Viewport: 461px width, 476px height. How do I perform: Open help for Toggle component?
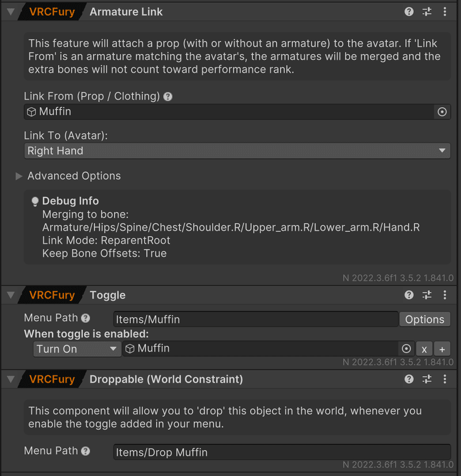[409, 295]
